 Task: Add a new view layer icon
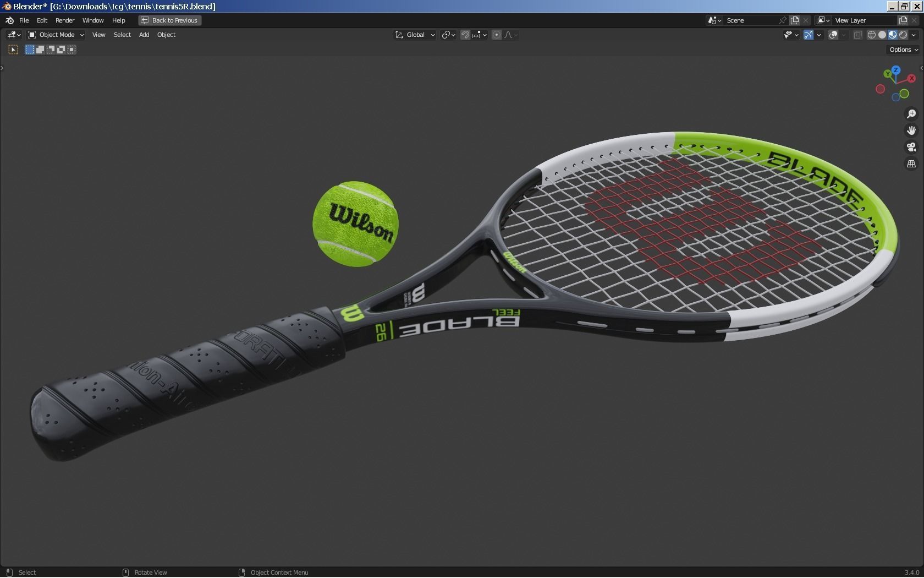(x=903, y=20)
